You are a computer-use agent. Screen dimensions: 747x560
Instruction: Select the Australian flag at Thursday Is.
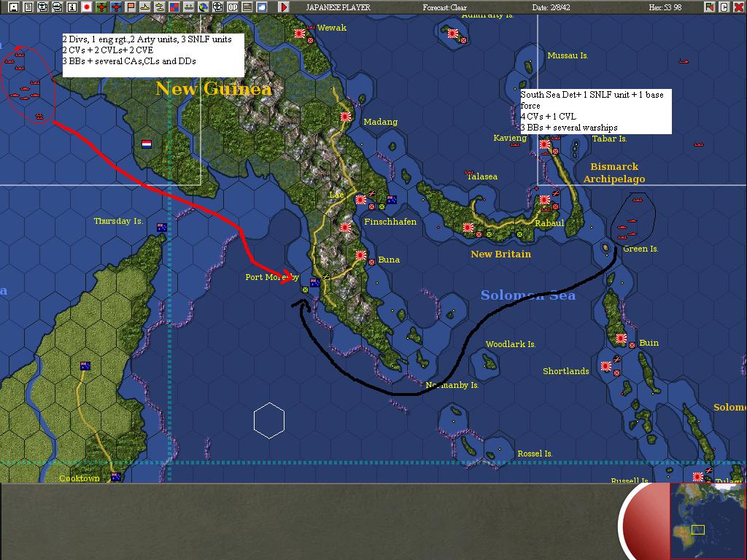tap(162, 227)
